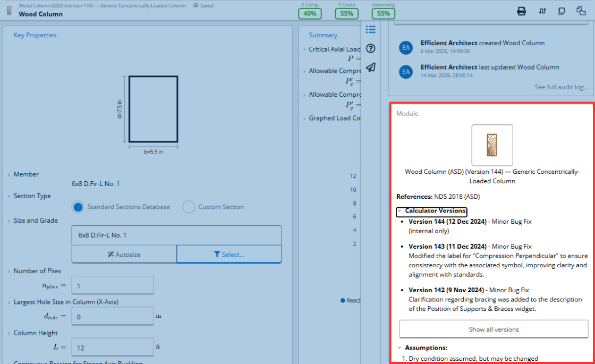
Task: Click the up-down arrows swap icon
Action: click(542, 11)
